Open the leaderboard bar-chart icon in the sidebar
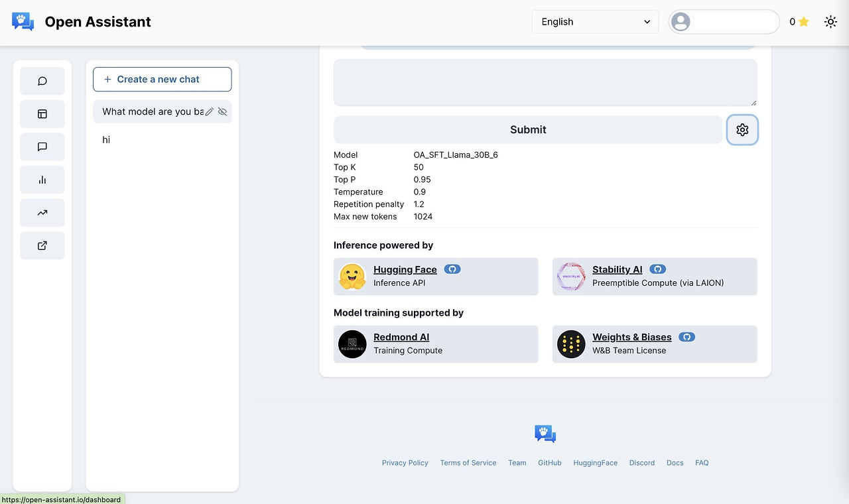This screenshot has width=849, height=504. tap(42, 180)
